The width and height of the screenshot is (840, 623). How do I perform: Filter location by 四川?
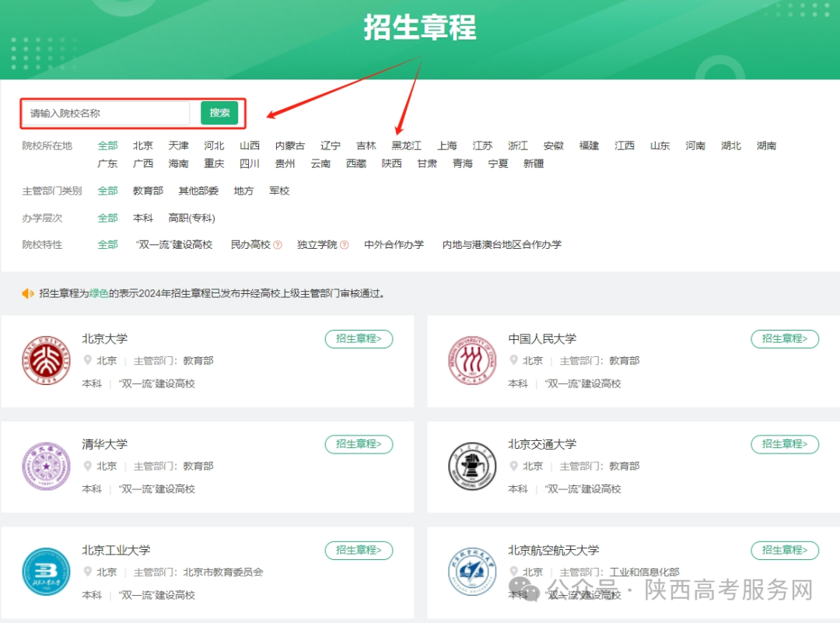coord(250,163)
